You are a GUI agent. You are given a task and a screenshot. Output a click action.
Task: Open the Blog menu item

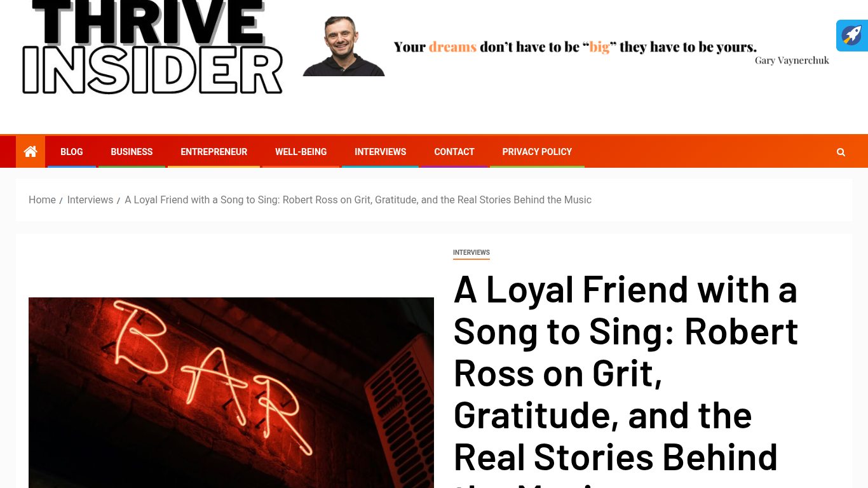pyautogui.click(x=72, y=152)
